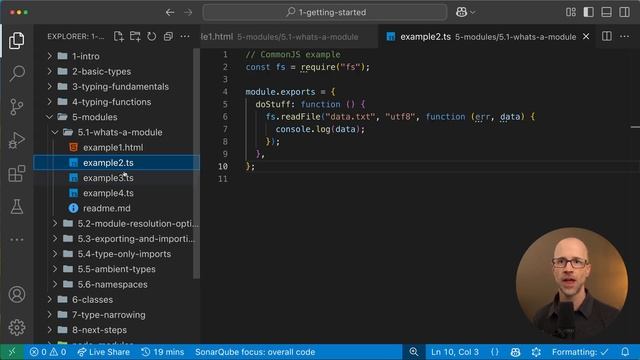Open readme.md in the file tree
Viewport: 640px width, 360px height.
116,208
